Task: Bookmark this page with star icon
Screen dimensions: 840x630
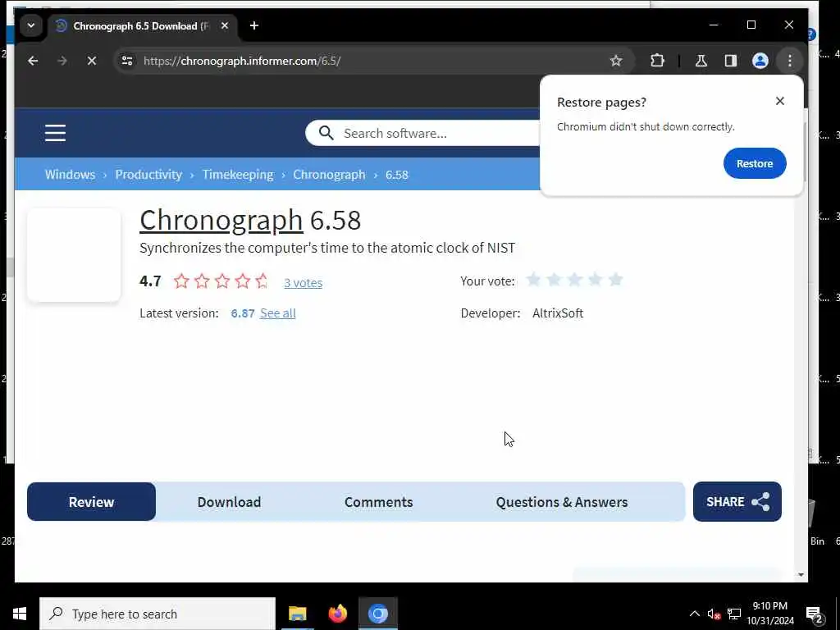Action: pos(616,61)
